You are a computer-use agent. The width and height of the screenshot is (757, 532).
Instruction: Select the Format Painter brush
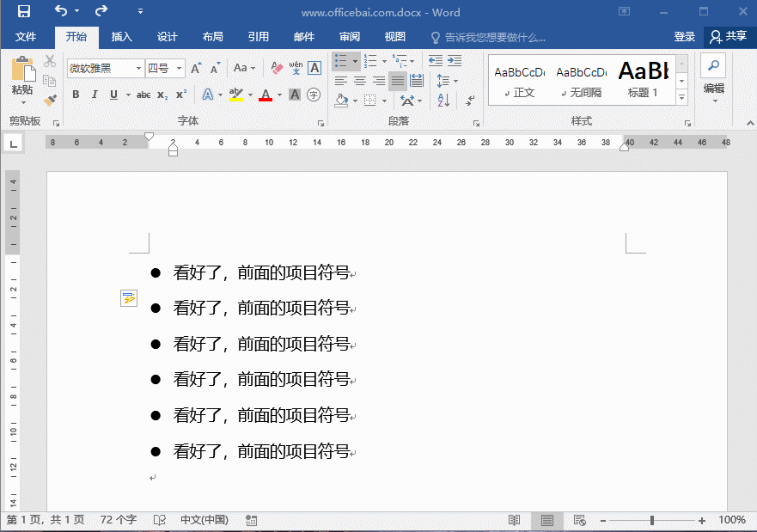(x=50, y=100)
